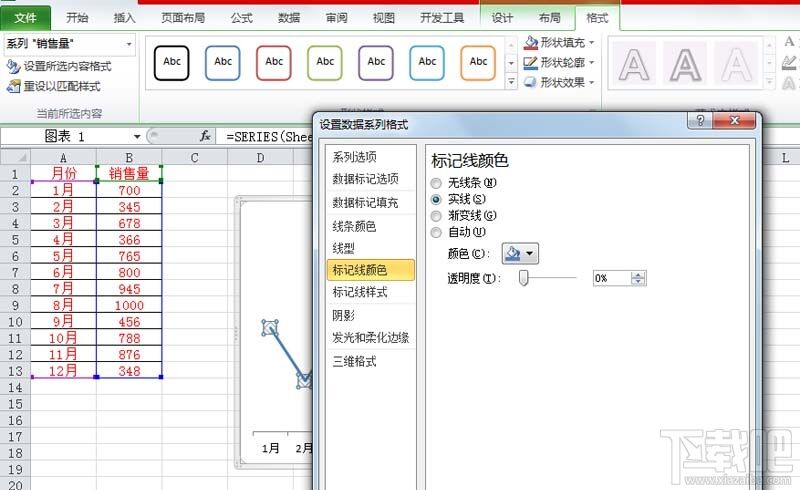Click the 透明度 percentage input field
The width and height of the screenshot is (800, 490).
612,278
